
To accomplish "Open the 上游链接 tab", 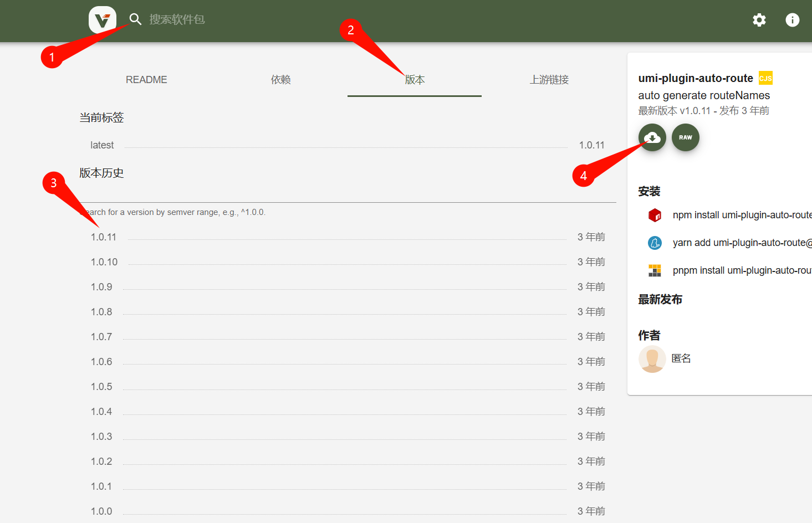I will tap(549, 80).
